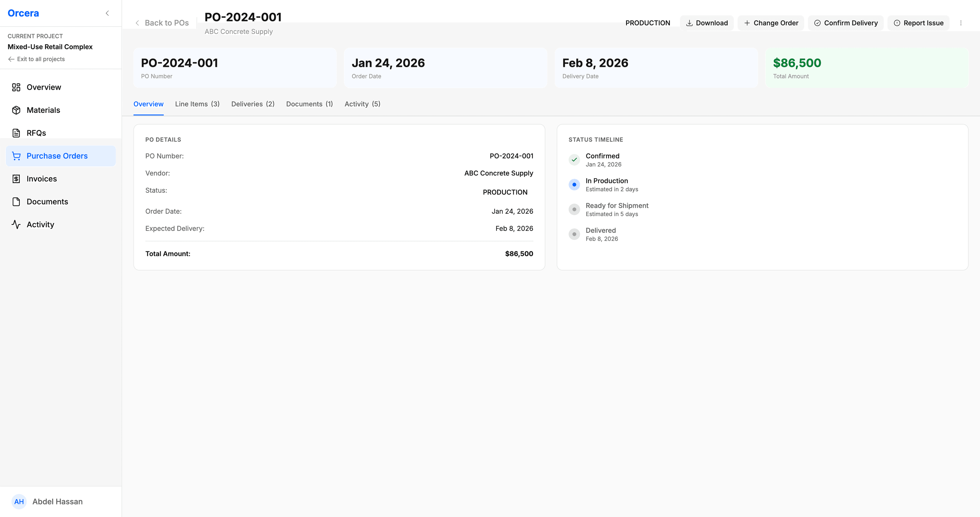This screenshot has width=980, height=517.
Task: Click the Confirm Delivery button
Action: tap(846, 23)
